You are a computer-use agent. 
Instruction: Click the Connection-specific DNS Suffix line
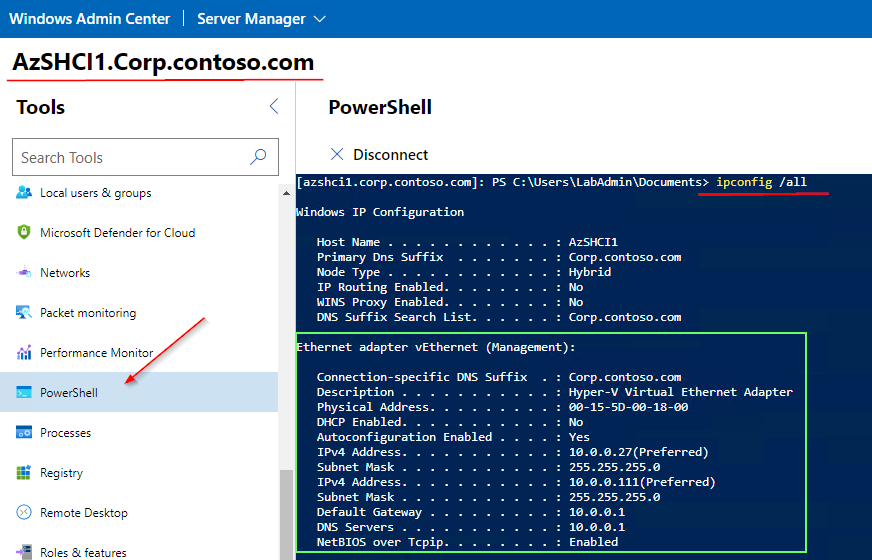click(x=499, y=376)
